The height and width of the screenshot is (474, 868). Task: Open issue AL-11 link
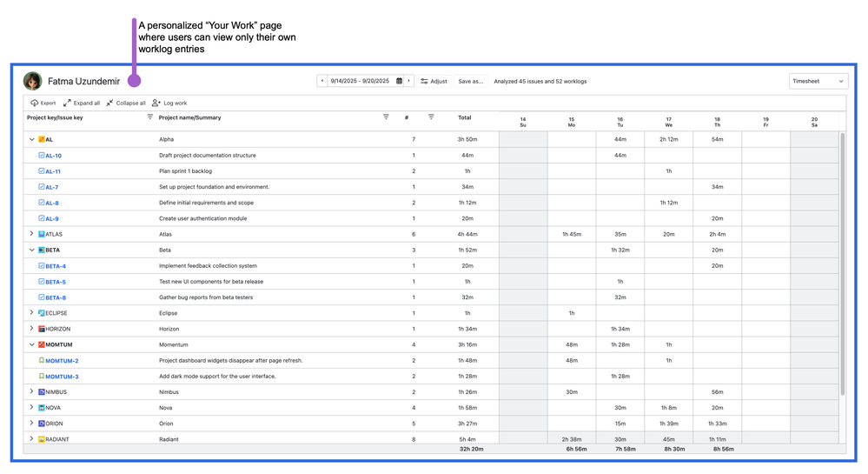pyautogui.click(x=53, y=171)
